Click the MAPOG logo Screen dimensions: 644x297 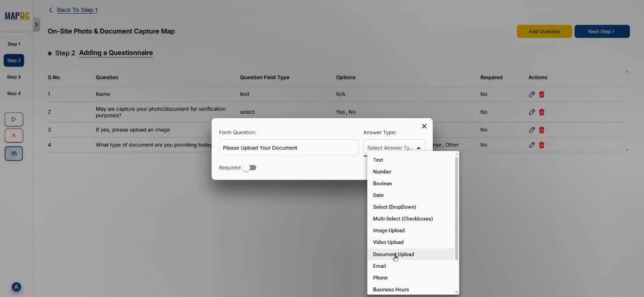16,15
